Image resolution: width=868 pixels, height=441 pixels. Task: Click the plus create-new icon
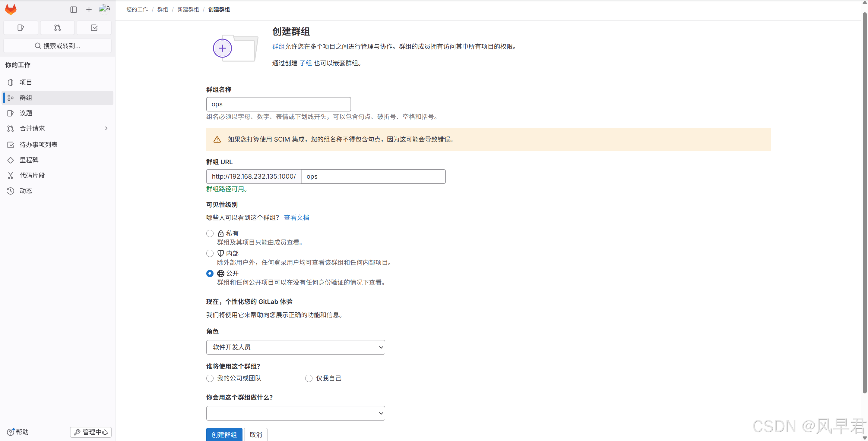click(x=89, y=10)
